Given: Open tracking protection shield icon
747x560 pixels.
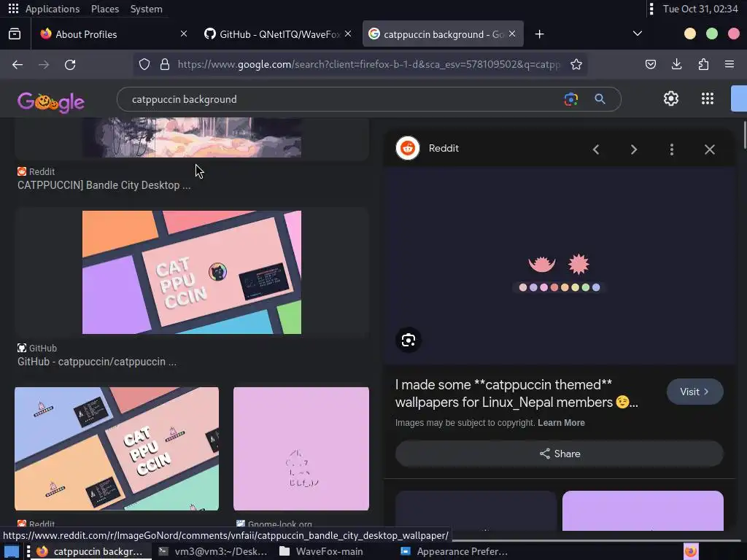Looking at the screenshot, I should point(144,64).
